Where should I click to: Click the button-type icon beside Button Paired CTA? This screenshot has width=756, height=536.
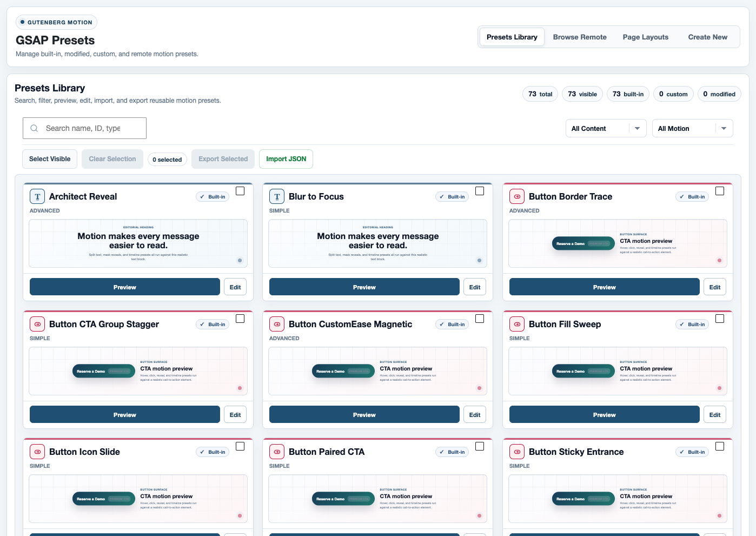tap(277, 452)
